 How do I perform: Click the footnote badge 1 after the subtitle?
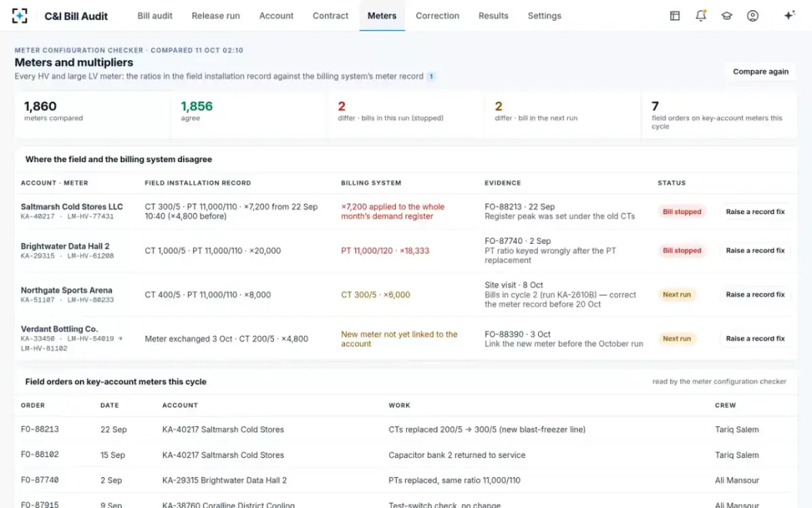(431, 77)
